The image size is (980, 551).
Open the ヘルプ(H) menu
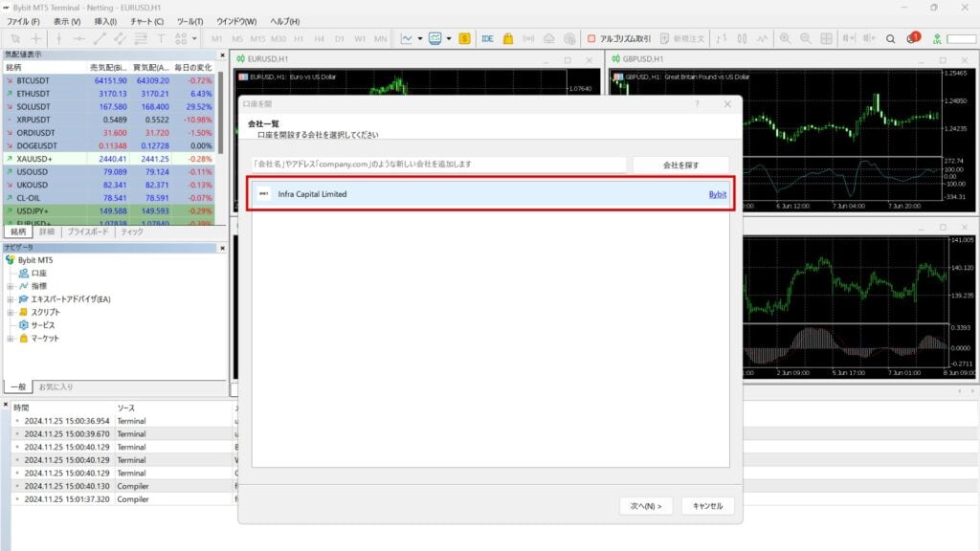pyautogui.click(x=285, y=21)
